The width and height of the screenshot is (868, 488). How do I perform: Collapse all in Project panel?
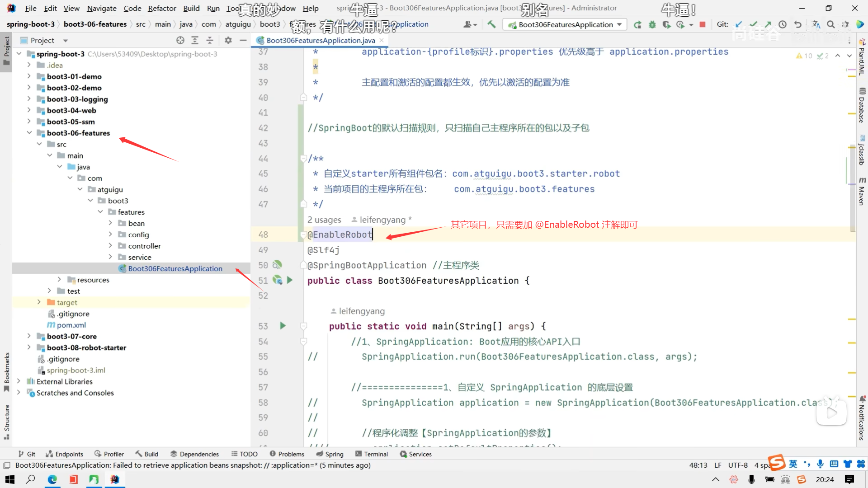tap(210, 40)
